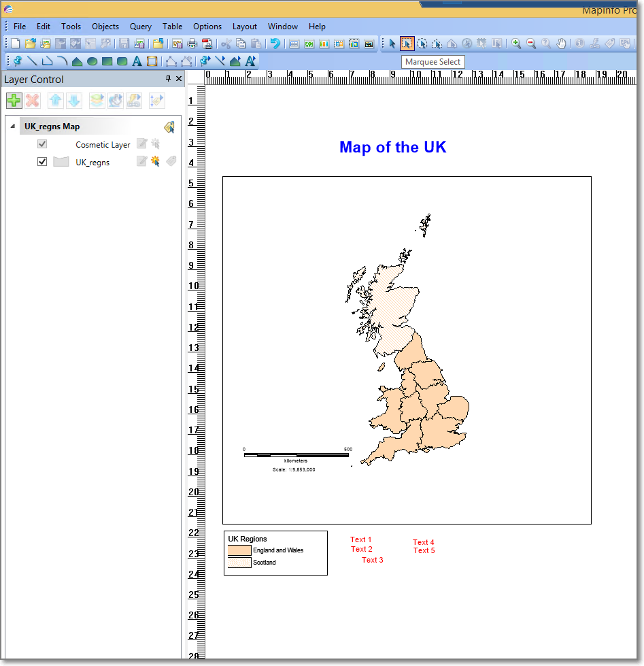Save workspace icon in the toolbar
644x666 pixels.
139,44
